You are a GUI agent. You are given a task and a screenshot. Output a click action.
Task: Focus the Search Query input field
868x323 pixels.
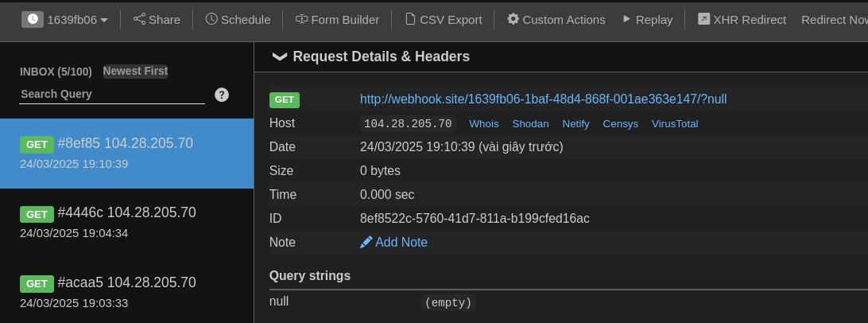111,94
